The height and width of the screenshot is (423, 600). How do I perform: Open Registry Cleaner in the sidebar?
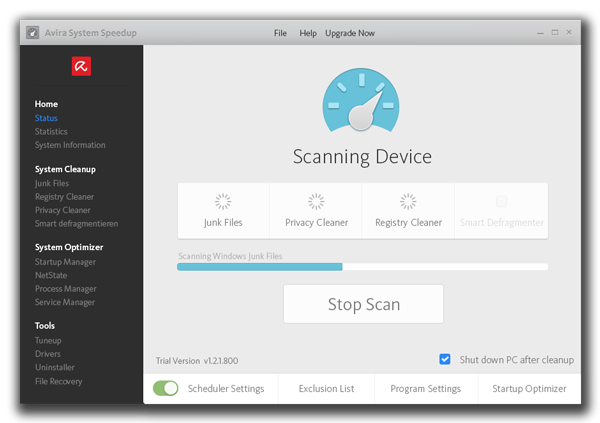[x=64, y=197]
